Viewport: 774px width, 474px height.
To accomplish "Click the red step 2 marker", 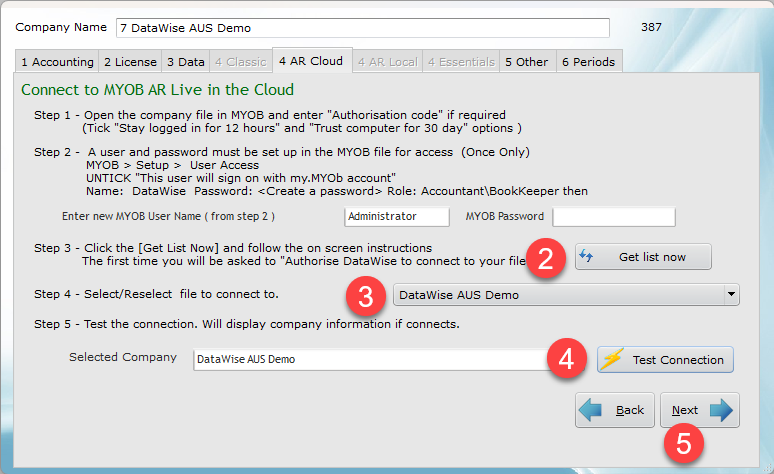I will [545, 258].
